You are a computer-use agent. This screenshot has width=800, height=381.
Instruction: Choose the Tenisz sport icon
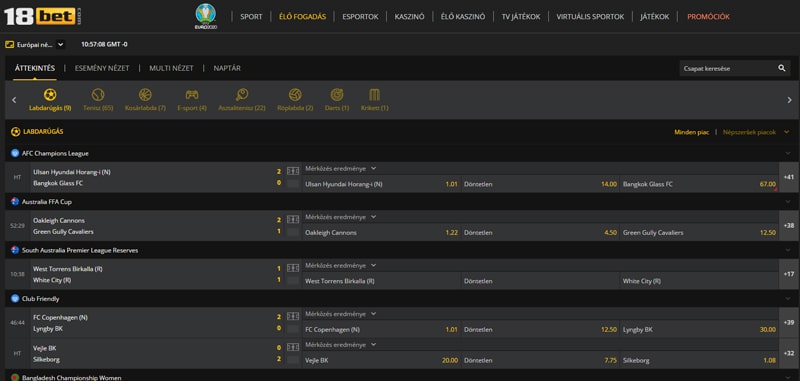(98, 95)
